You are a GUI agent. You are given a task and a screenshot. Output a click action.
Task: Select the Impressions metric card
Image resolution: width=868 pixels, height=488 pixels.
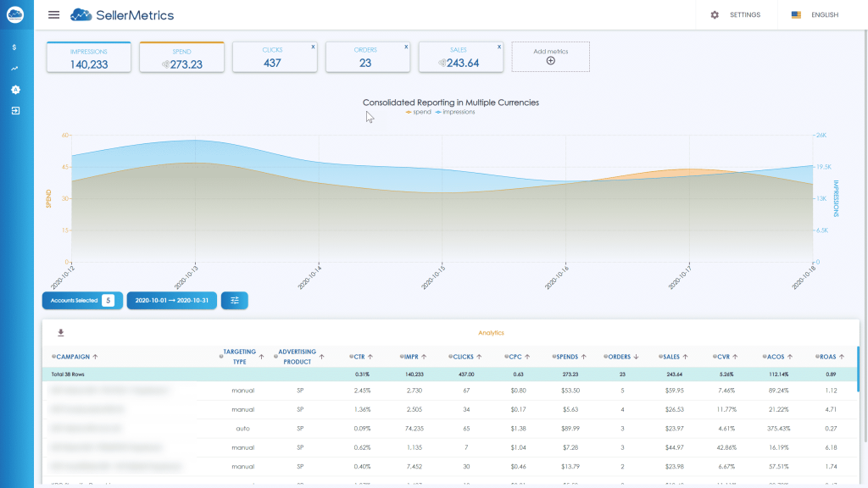pyautogui.click(x=88, y=57)
